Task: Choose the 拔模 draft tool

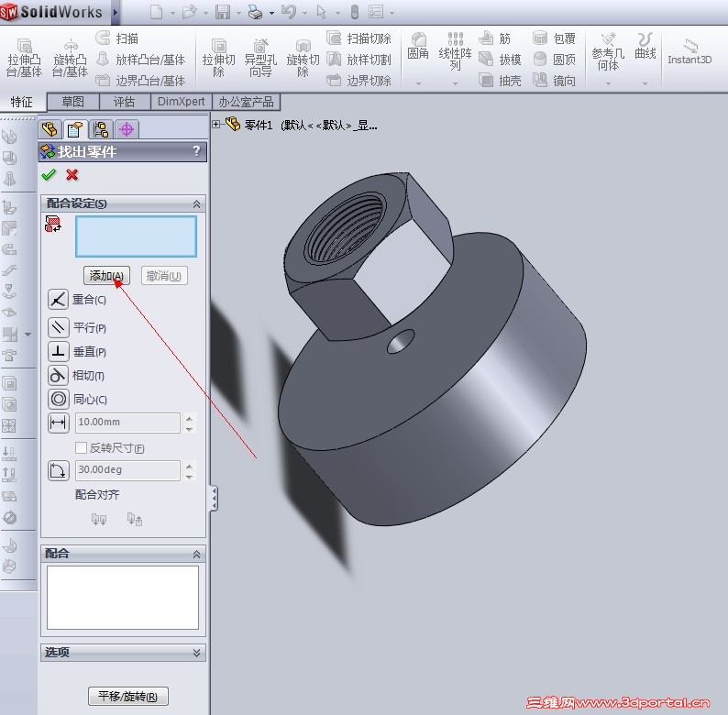Action: coord(500,60)
